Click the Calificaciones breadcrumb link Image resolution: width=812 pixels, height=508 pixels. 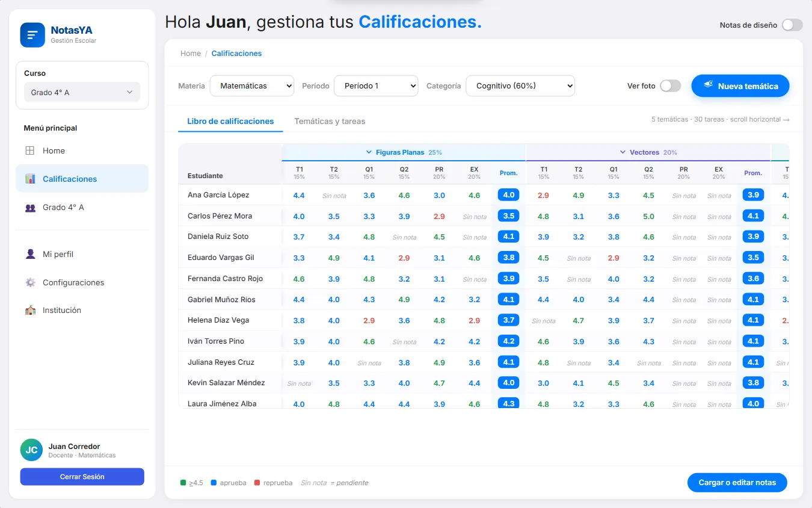(x=236, y=54)
